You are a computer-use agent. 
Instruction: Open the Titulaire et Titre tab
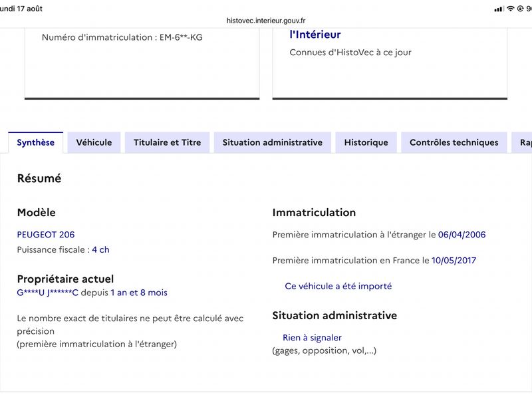coord(168,142)
